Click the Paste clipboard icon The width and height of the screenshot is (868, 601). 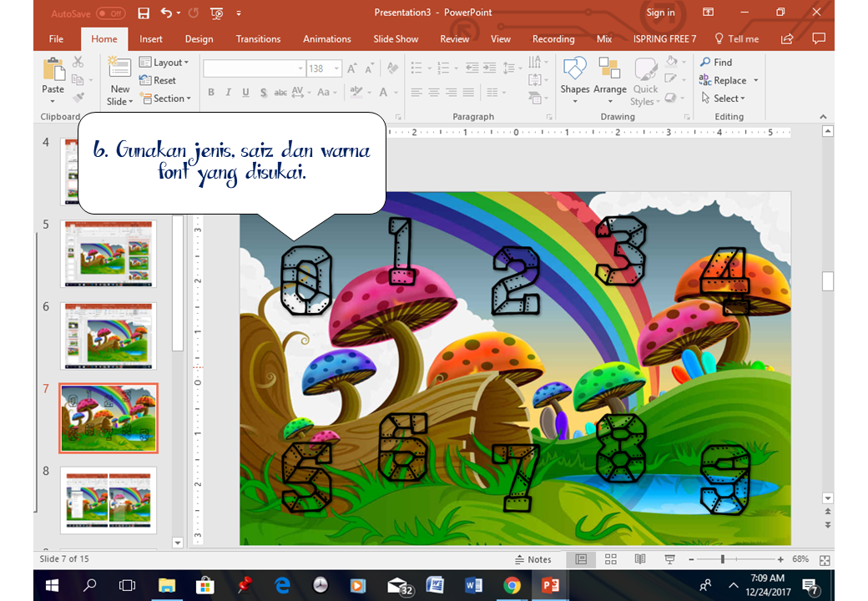pyautogui.click(x=53, y=70)
